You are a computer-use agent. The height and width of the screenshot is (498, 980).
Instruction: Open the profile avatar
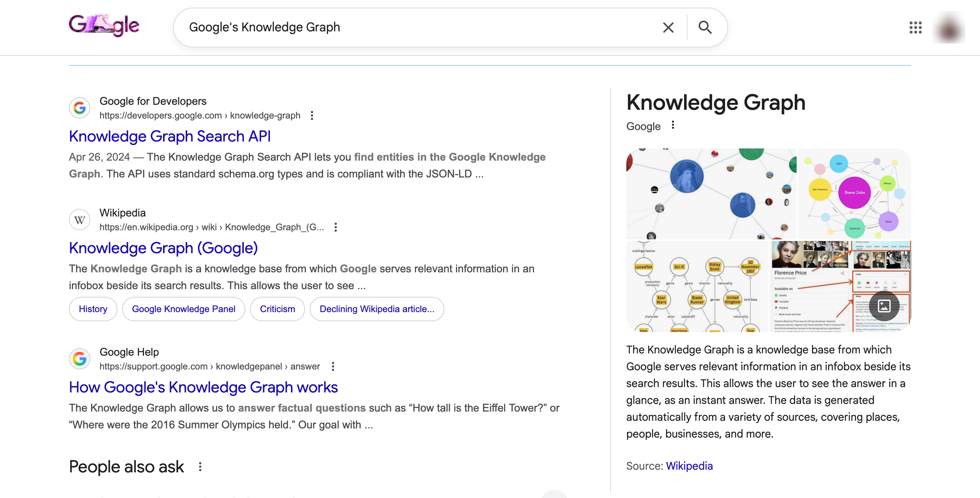949,28
